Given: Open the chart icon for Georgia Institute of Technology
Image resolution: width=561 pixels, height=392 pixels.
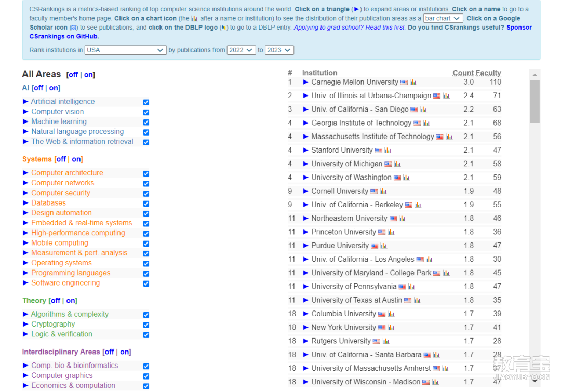Looking at the screenshot, I should (426, 123).
